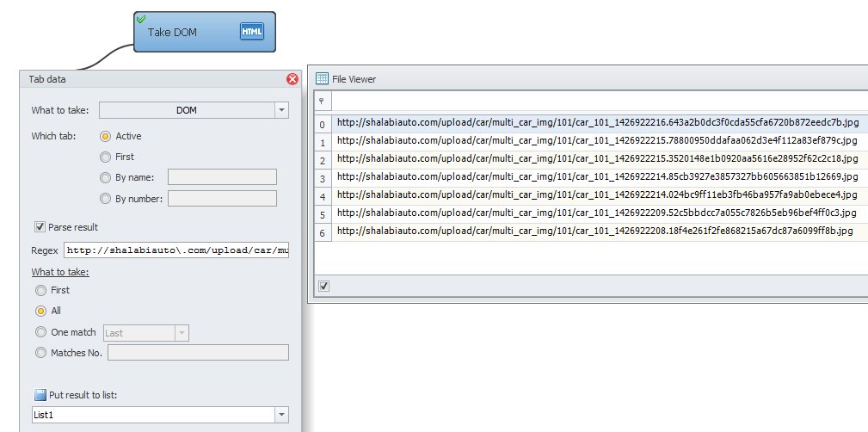The width and height of the screenshot is (868, 432).
Task: Select the By number radio button
Action: [x=105, y=198]
